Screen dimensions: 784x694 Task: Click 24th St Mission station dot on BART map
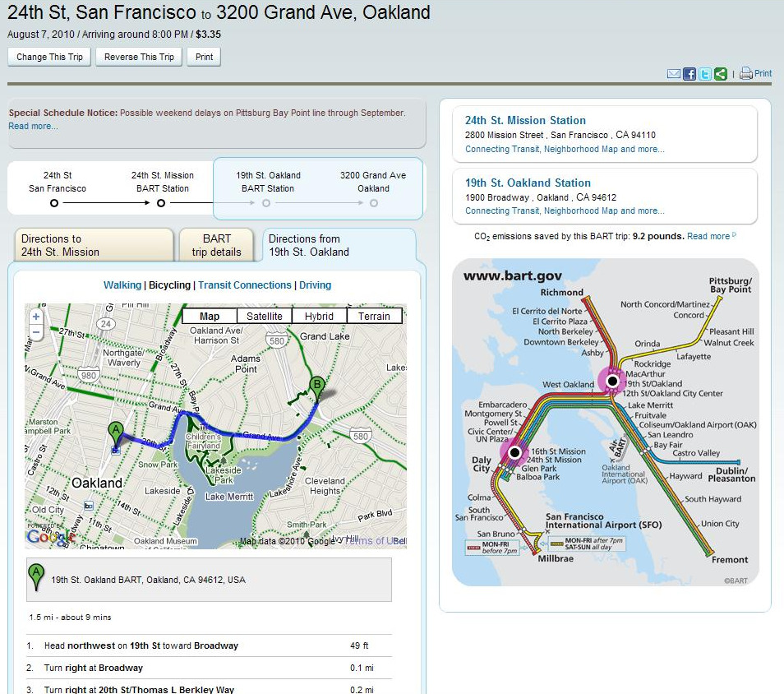[514, 453]
